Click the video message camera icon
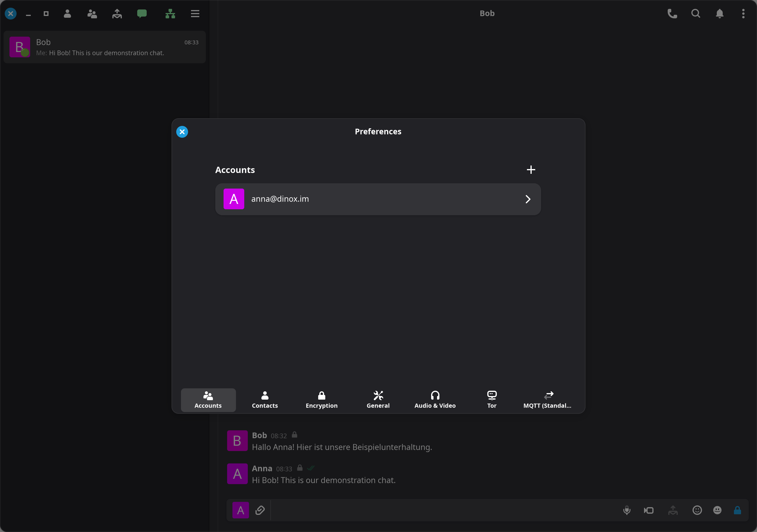This screenshot has width=757, height=532. click(648, 511)
